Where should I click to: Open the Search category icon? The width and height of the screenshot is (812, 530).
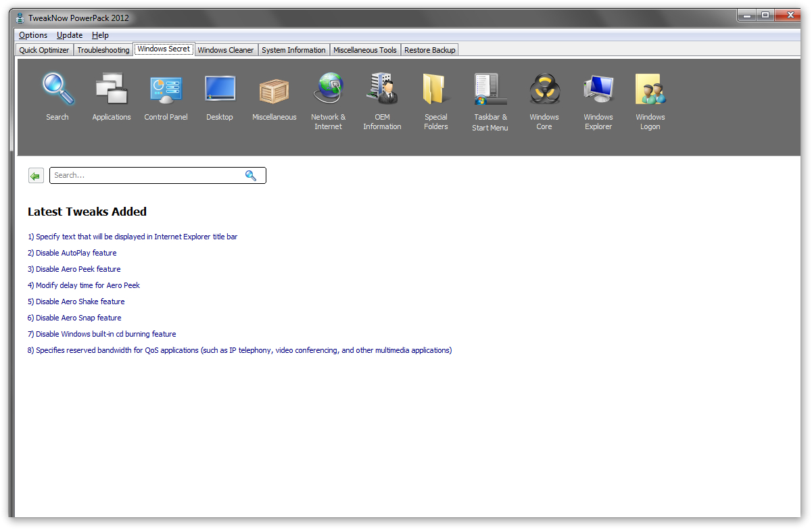(x=57, y=89)
